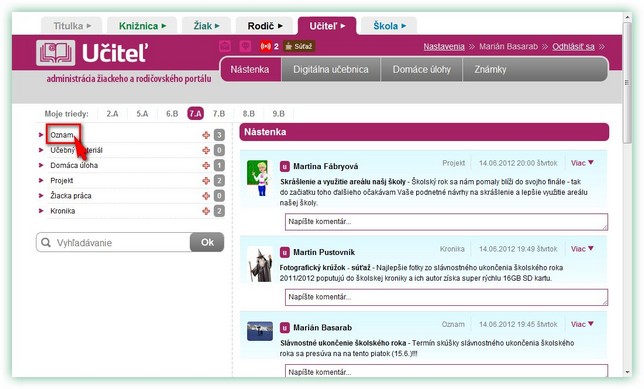Open the envelope messages icon in header

(225, 46)
